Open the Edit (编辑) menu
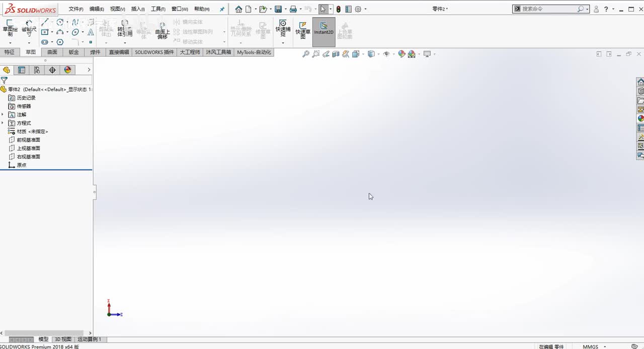 [97, 9]
